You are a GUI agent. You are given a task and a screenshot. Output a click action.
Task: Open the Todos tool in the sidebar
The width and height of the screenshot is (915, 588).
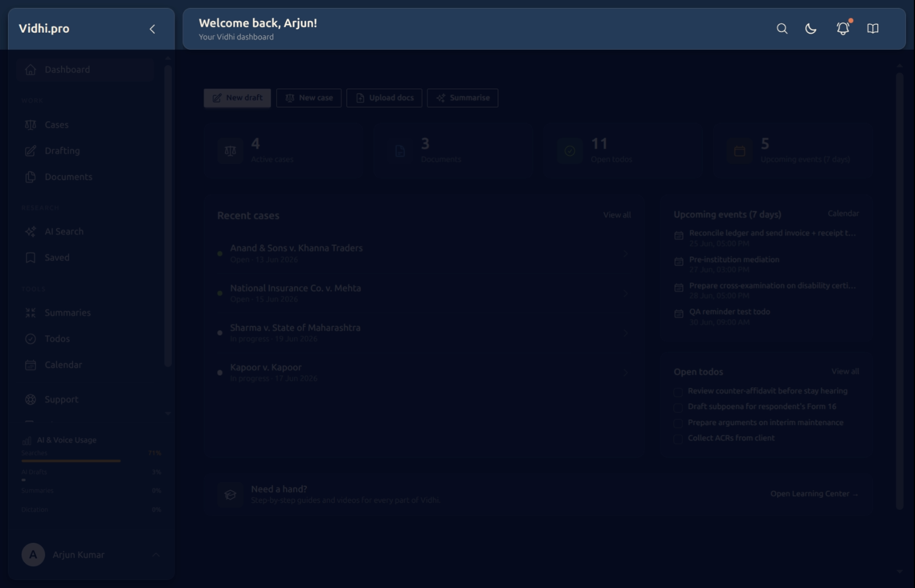pos(85,339)
